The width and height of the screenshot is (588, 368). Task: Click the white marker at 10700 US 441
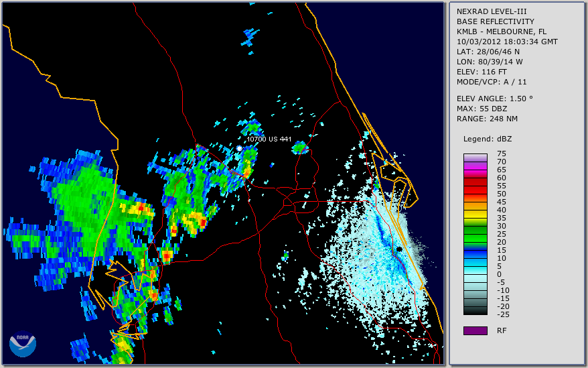point(239,149)
